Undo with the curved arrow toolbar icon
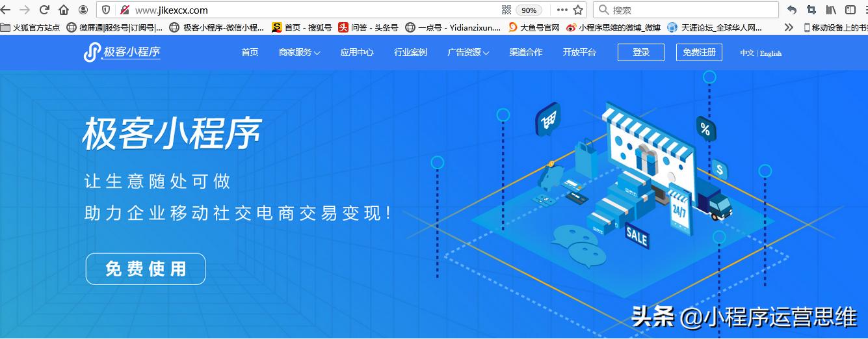Screen dimensions: 868x339 click(791, 10)
